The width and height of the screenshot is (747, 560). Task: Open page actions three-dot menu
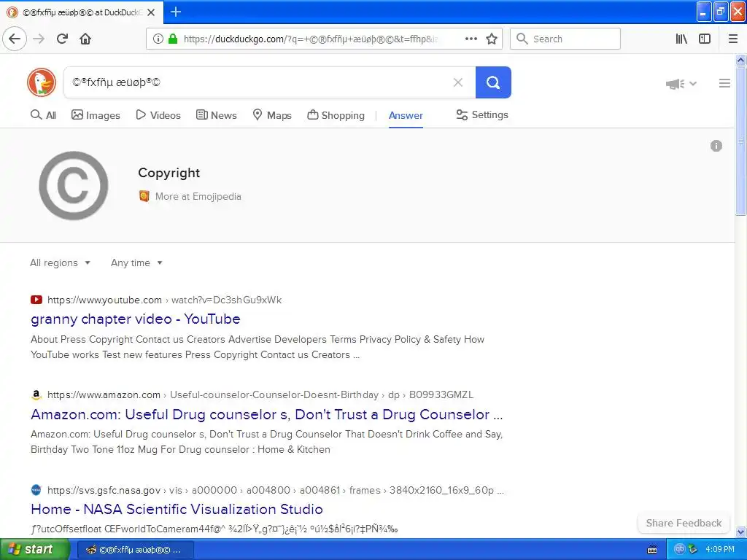click(x=471, y=39)
